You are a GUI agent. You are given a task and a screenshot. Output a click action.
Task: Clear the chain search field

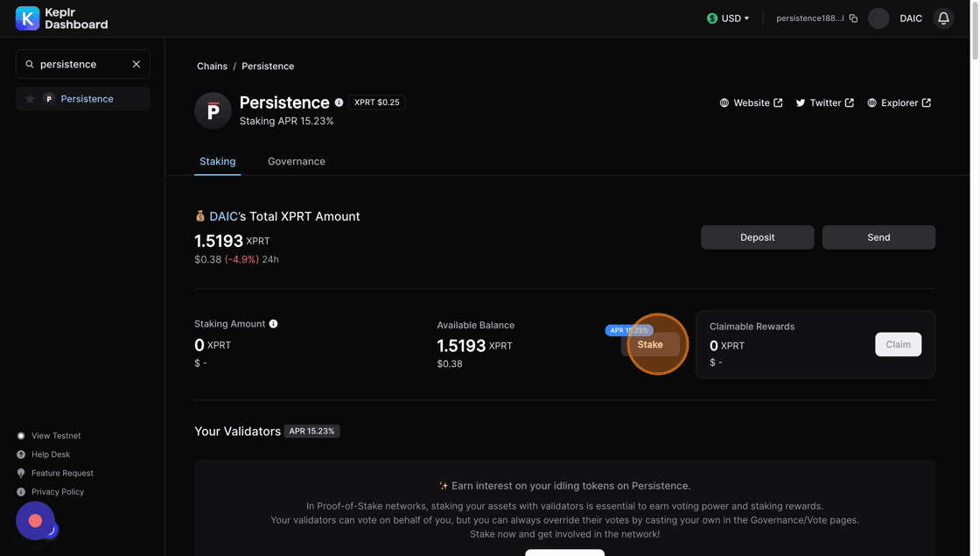point(136,64)
